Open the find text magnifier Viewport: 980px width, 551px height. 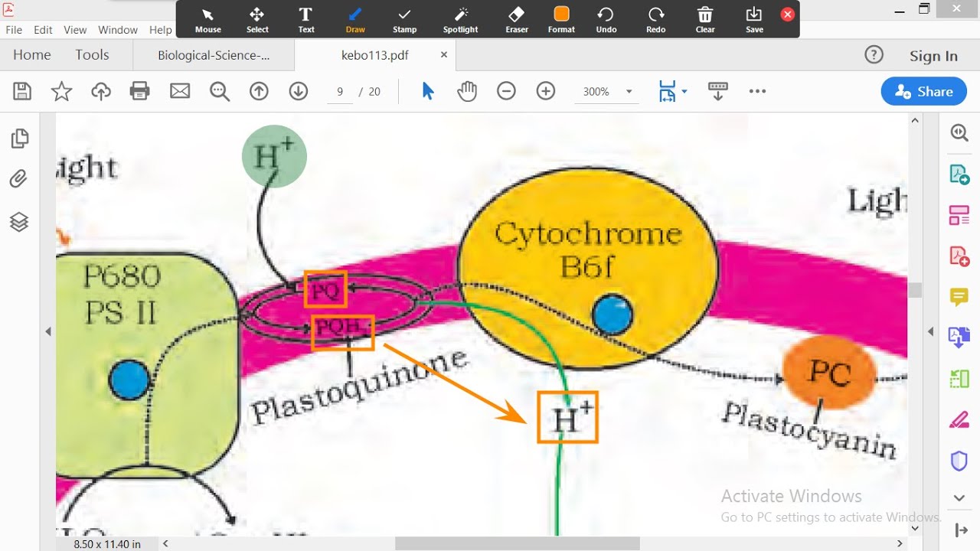point(220,92)
